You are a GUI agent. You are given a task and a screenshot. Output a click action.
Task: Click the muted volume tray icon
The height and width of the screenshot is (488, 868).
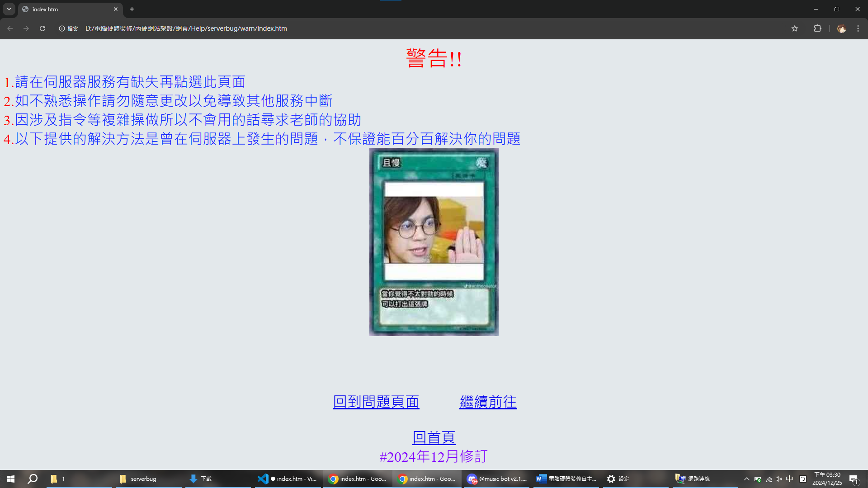pyautogui.click(x=779, y=479)
